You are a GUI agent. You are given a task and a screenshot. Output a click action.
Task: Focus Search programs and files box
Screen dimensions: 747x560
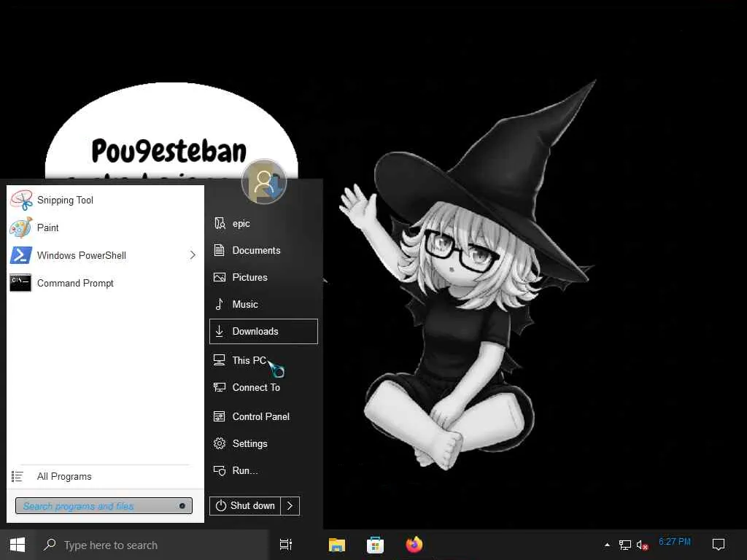click(x=104, y=506)
